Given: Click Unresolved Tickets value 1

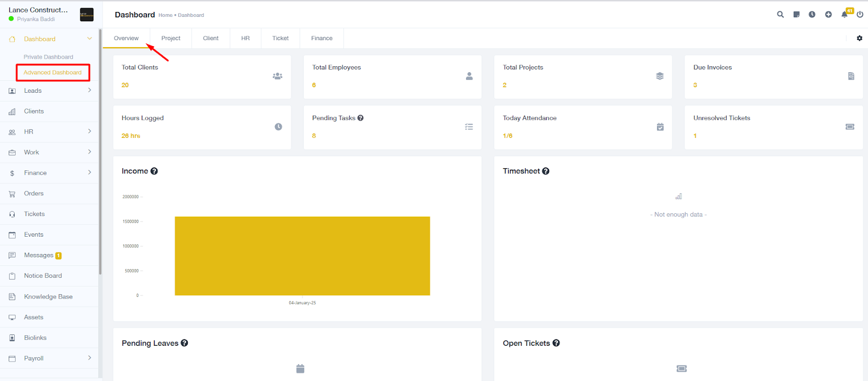Looking at the screenshot, I should pyautogui.click(x=695, y=136).
